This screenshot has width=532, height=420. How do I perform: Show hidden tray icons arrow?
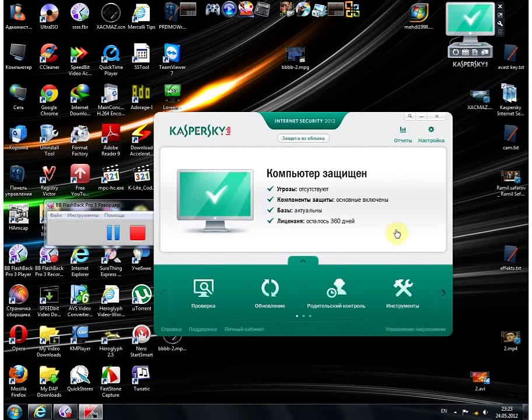[x=456, y=412]
